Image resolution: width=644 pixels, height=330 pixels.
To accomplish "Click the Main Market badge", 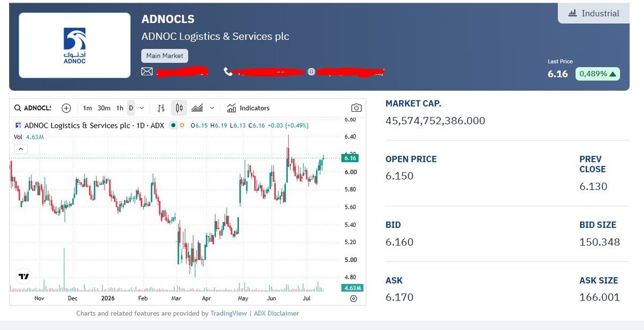I will coord(165,55).
